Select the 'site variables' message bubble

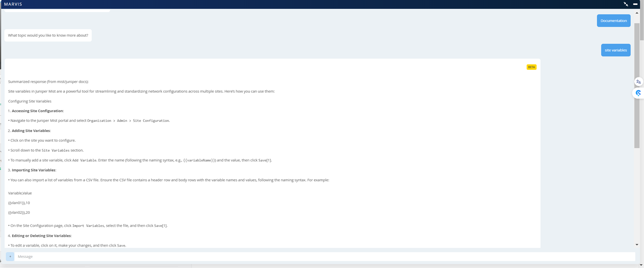coord(615,50)
